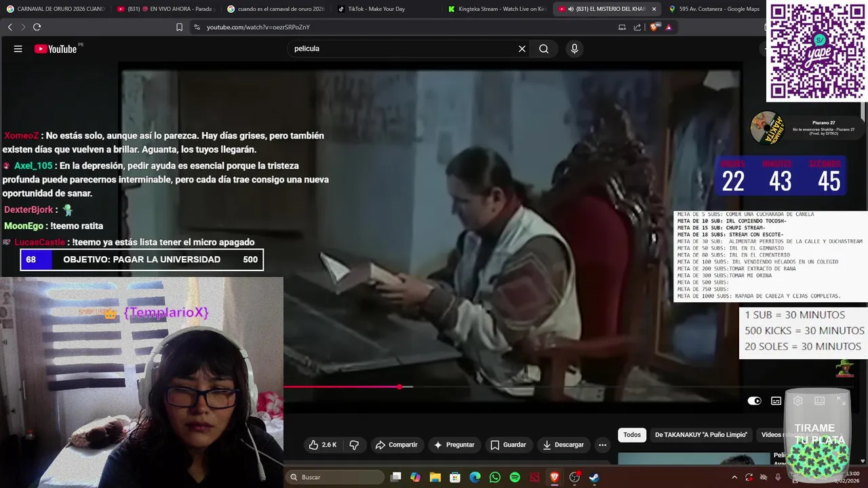Reload the current browser page
This screenshot has width=868, height=488.
coord(37,27)
